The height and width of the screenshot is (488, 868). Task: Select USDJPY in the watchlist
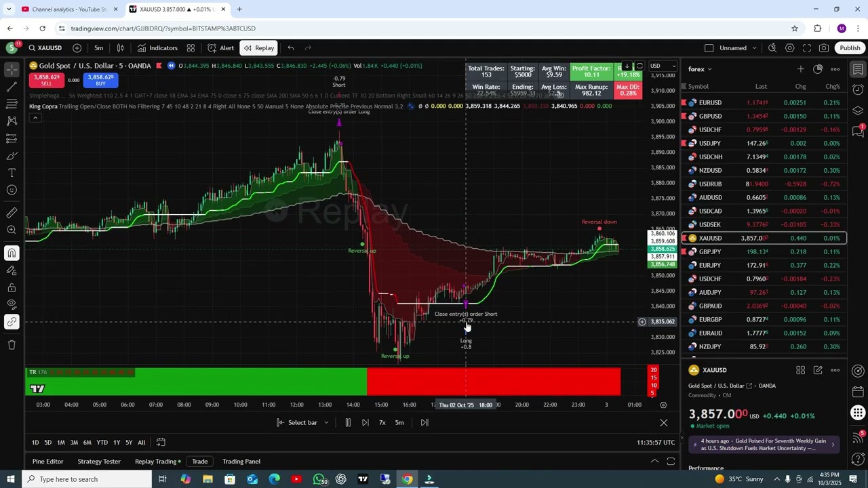(x=764, y=143)
